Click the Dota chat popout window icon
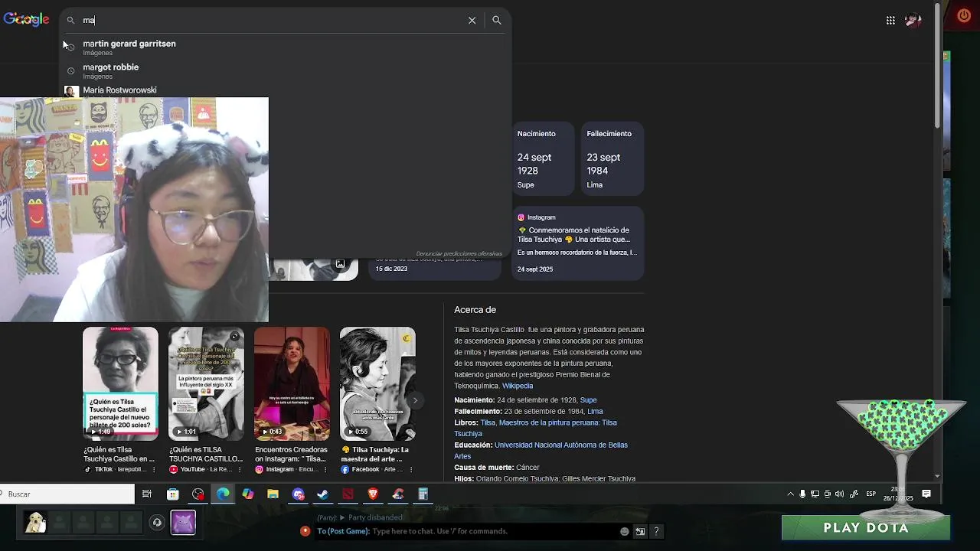Image resolution: width=980 pixels, height=551 pixels. click(640, 531)
